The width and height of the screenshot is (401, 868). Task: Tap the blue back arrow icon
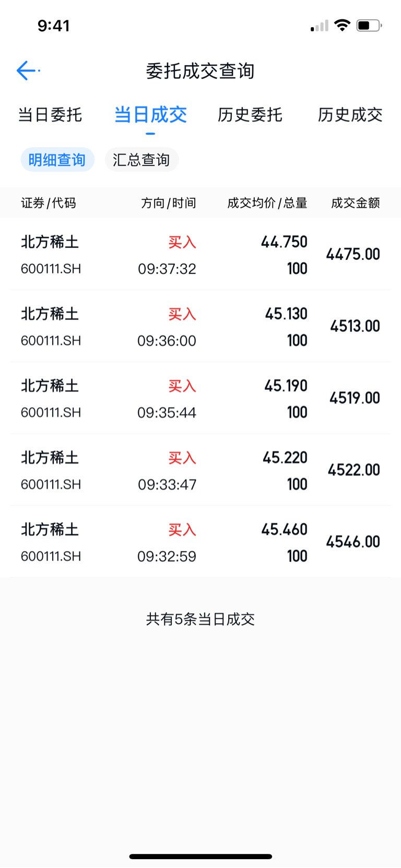tap(27, 70)
